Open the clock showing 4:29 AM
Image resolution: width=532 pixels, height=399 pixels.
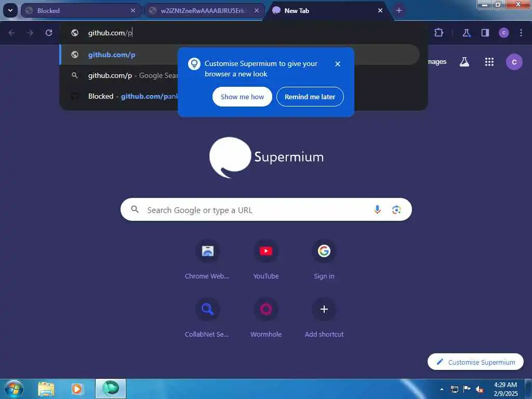506,389
